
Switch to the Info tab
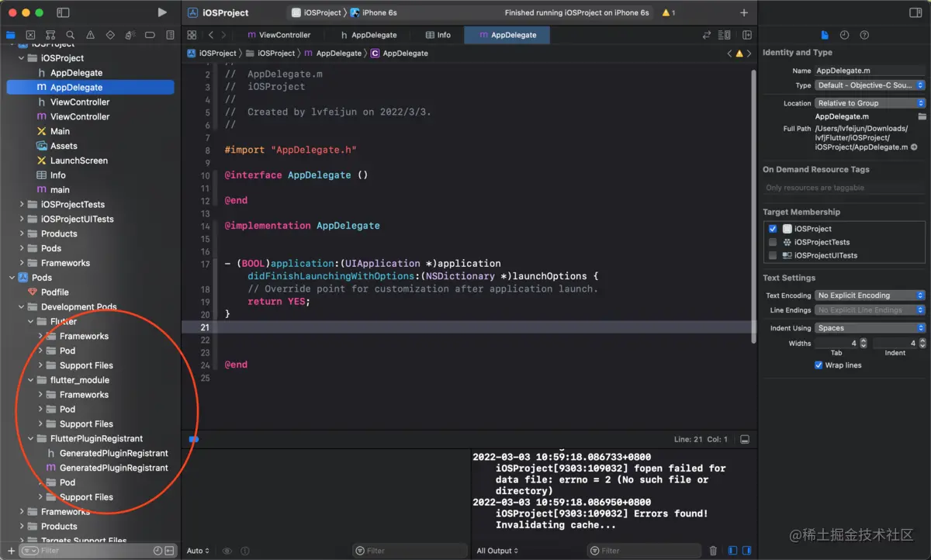click(x=438, y=35)
